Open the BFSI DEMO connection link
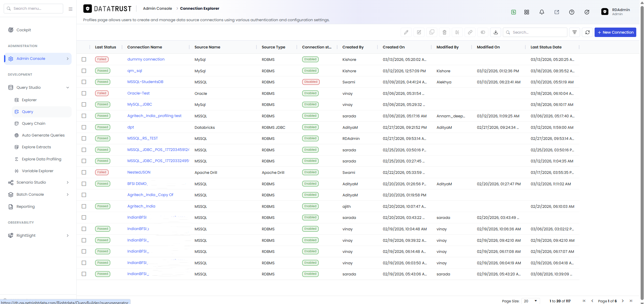644x304 pixels. (x=137, y=184)
